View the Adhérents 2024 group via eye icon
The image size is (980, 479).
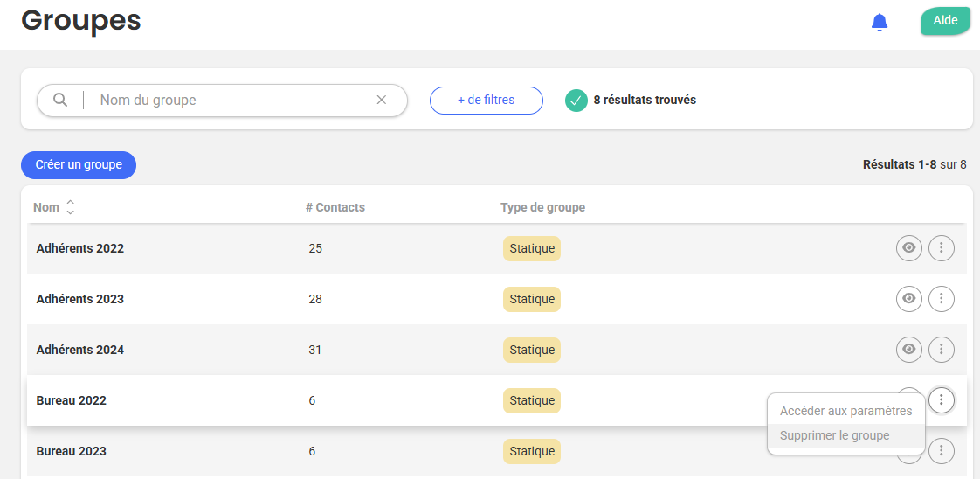point(909,350)
